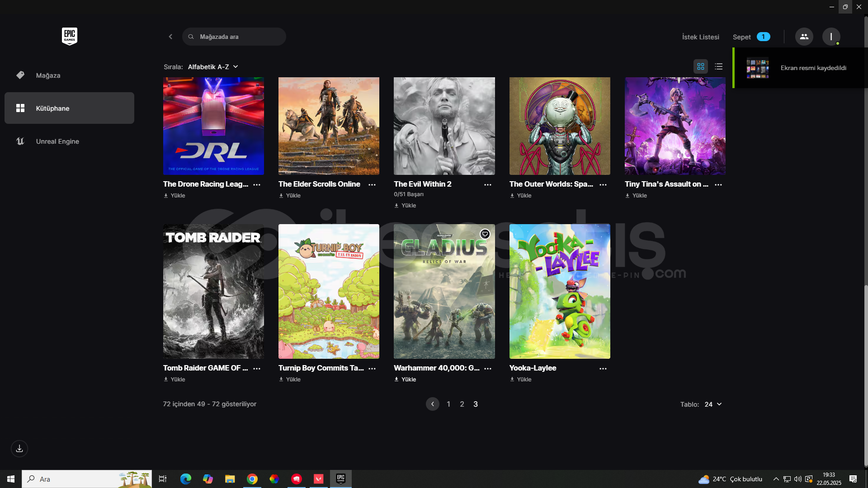Open more options for The Elder Scrolls Online

[x=372, y=185]
